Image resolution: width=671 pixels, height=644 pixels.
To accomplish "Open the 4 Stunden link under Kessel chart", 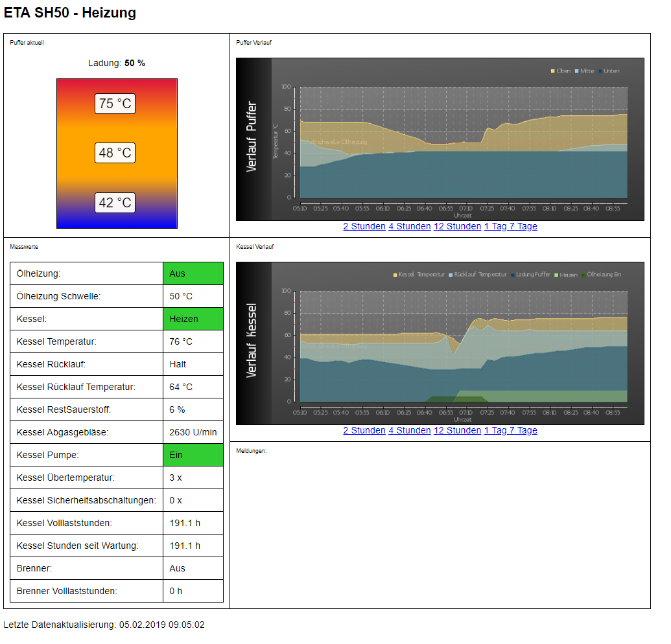I will [410, 430].
